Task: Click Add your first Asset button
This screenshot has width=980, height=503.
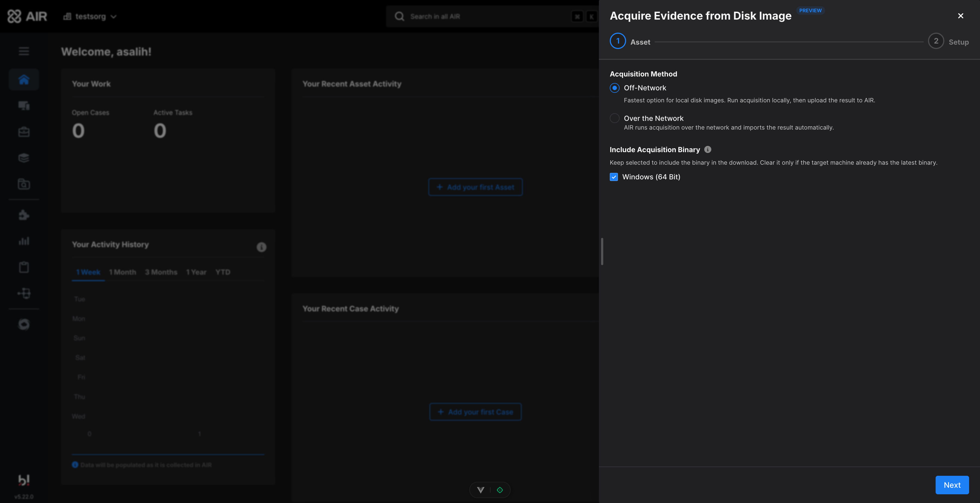Action: point(476,187)
